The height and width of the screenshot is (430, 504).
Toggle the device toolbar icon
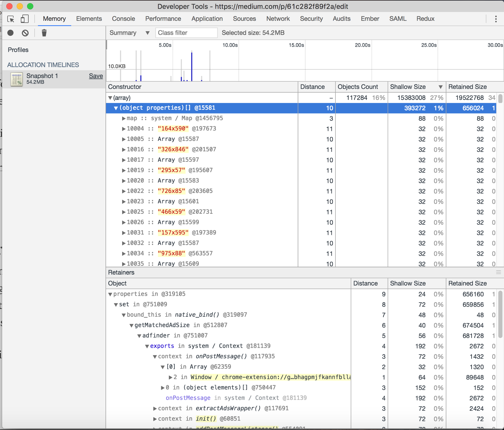25,19
